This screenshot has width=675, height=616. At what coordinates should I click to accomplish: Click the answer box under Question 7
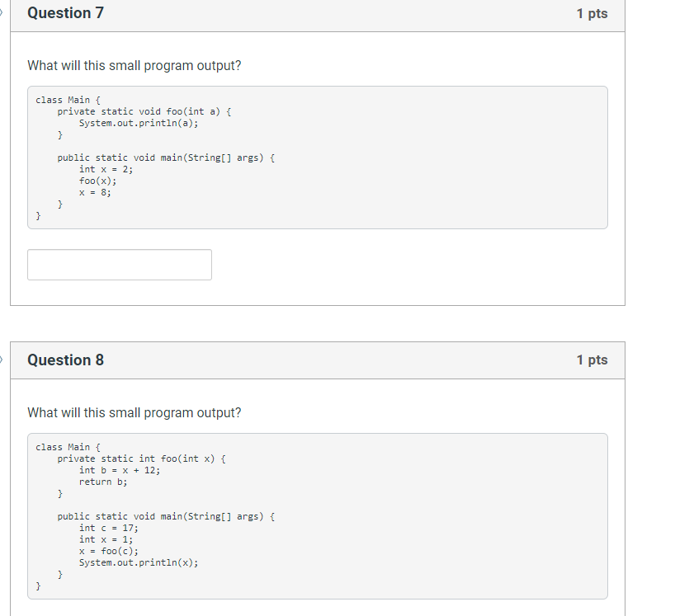click(x=119, y=264)
